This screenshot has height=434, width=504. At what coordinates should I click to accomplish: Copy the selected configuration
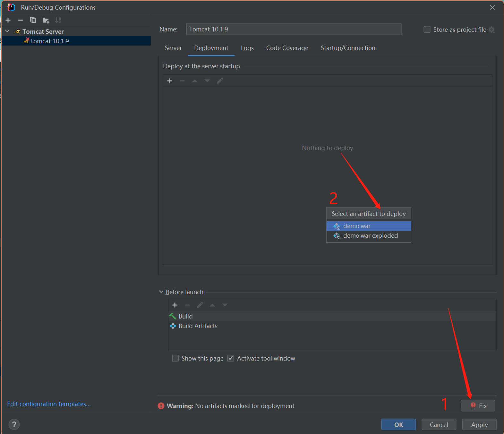click(33, 20)
